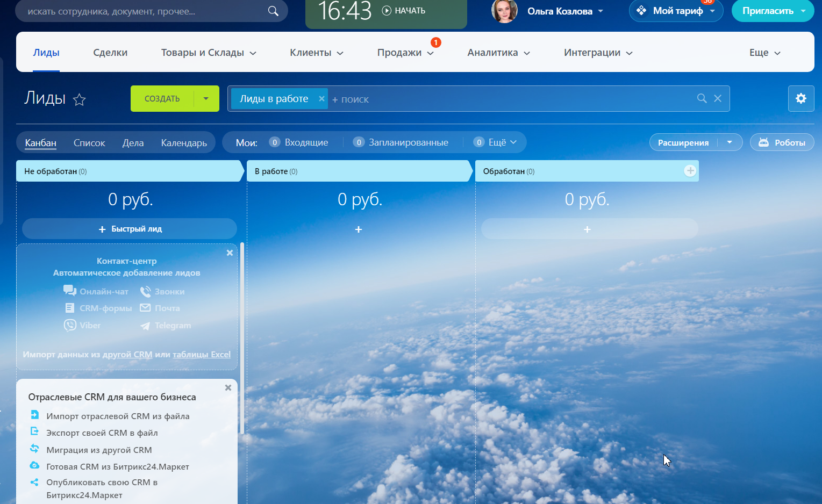Open the gear settings button

pyautogui.click(x=801, y=98)
